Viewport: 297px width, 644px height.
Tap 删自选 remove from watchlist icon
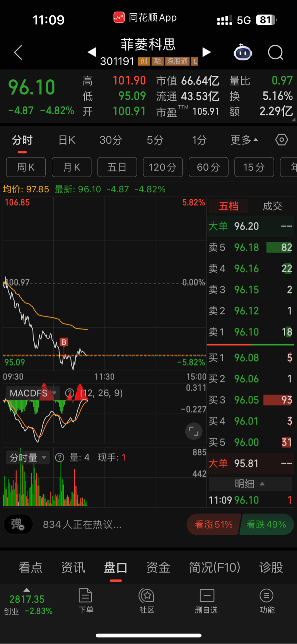tap(207, 601)
